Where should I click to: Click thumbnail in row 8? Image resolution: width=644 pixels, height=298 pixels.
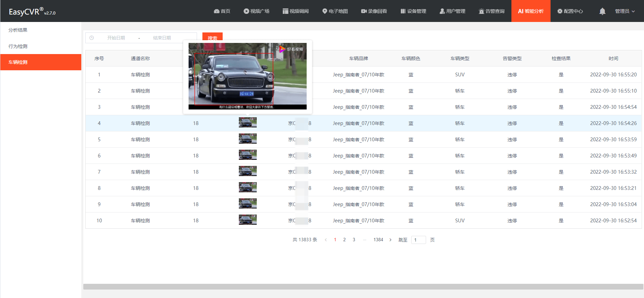coord(248,187)
